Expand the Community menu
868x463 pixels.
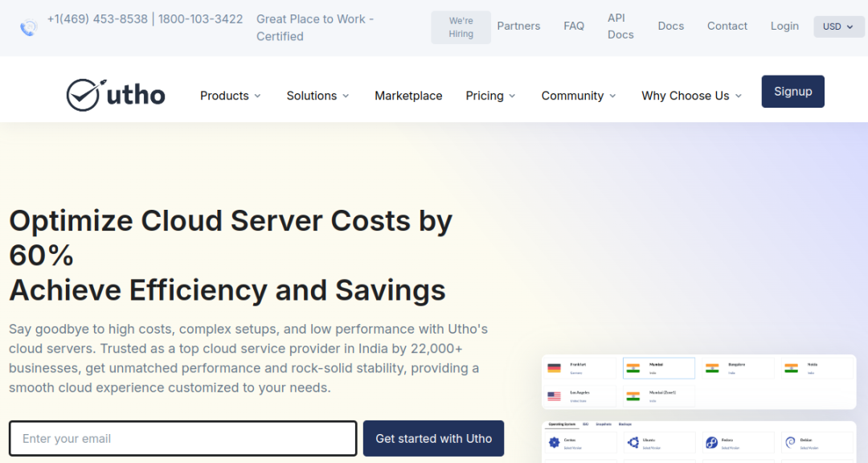pyautogui.click(x=579, y=96)
